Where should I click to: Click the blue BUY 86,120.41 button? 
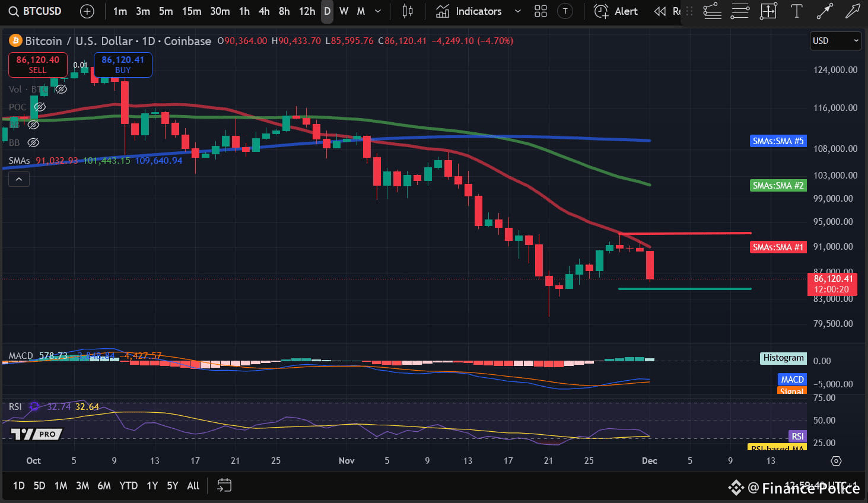tap(123, 65)
